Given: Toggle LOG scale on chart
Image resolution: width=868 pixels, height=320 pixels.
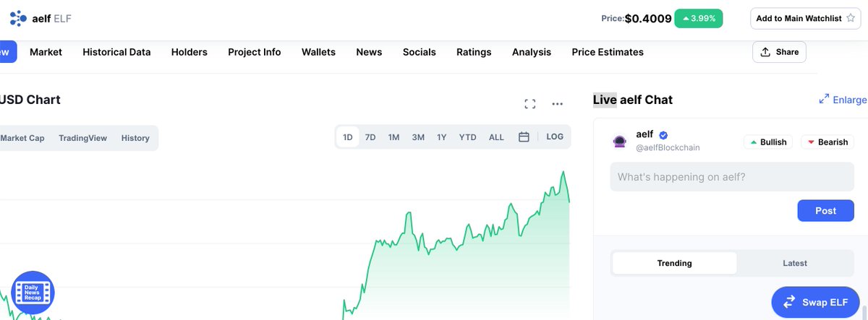Looking at the screenshot, I should 555,137.
